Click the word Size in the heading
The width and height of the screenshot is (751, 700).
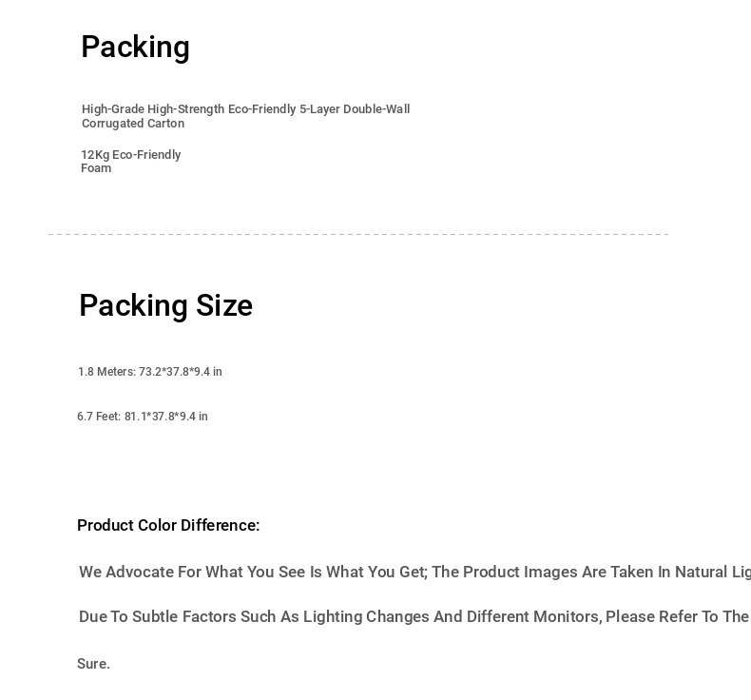click(224, 305)
